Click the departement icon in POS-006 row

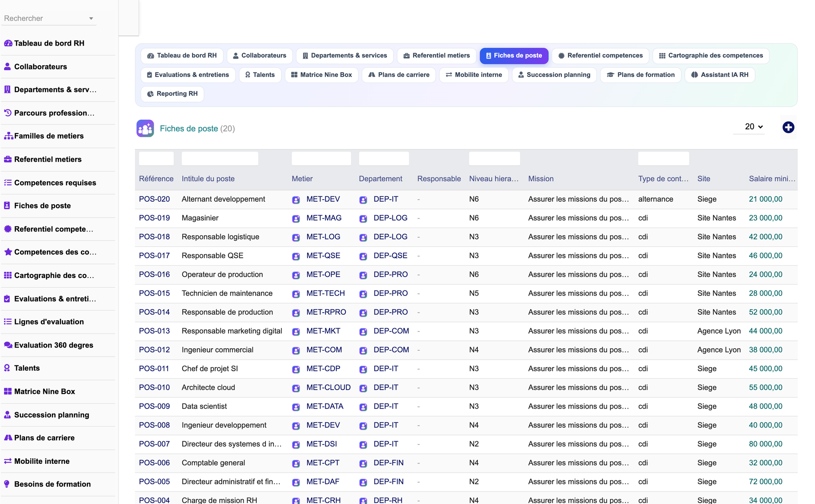click(363, 463)
